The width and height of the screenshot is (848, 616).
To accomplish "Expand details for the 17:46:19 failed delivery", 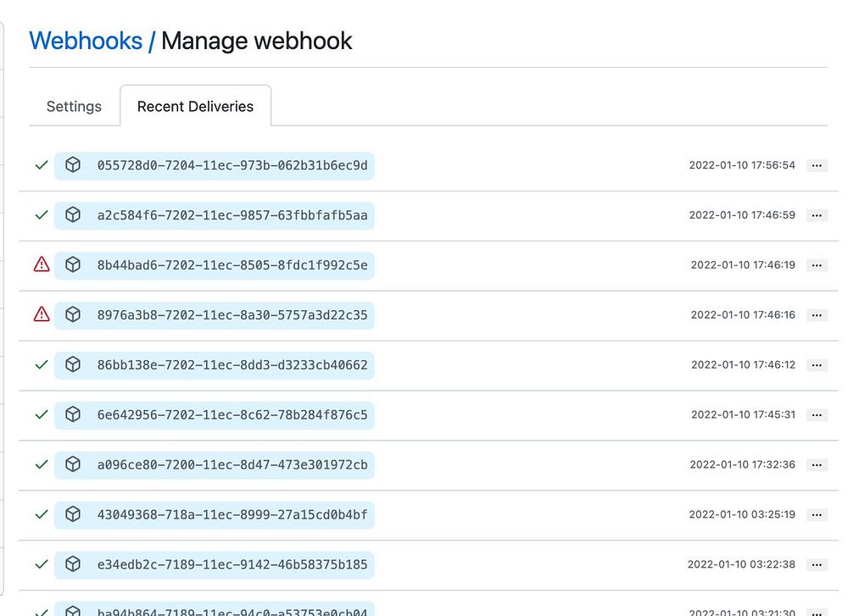I will (817, 265).
